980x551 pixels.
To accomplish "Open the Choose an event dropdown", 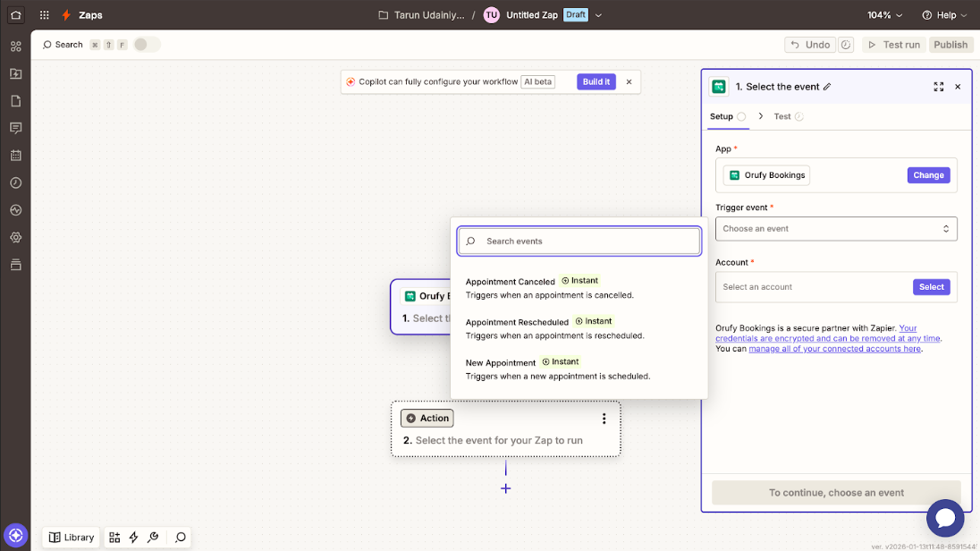I will pyautogui.click(x=836, y=228).
